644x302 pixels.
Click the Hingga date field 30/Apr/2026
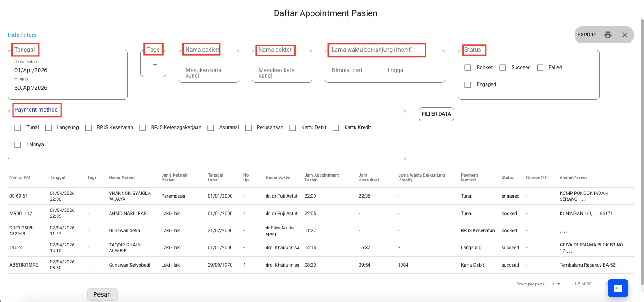click(x=44, y=88)
